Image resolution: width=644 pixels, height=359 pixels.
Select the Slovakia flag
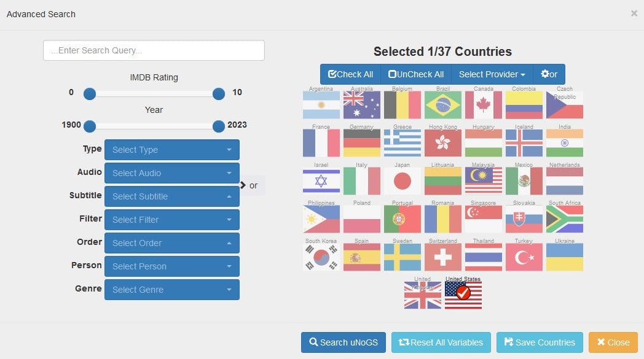click(524, 220)
